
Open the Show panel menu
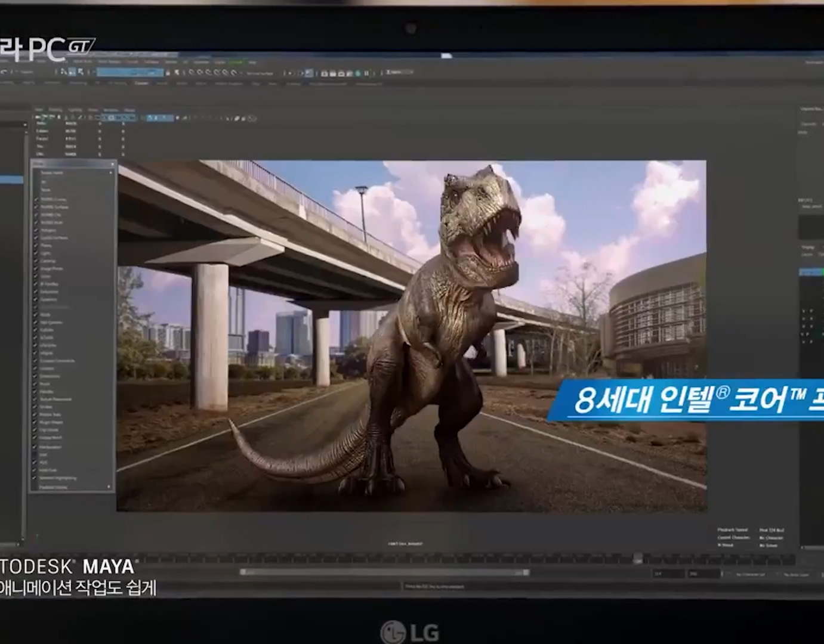pos(93,110)
